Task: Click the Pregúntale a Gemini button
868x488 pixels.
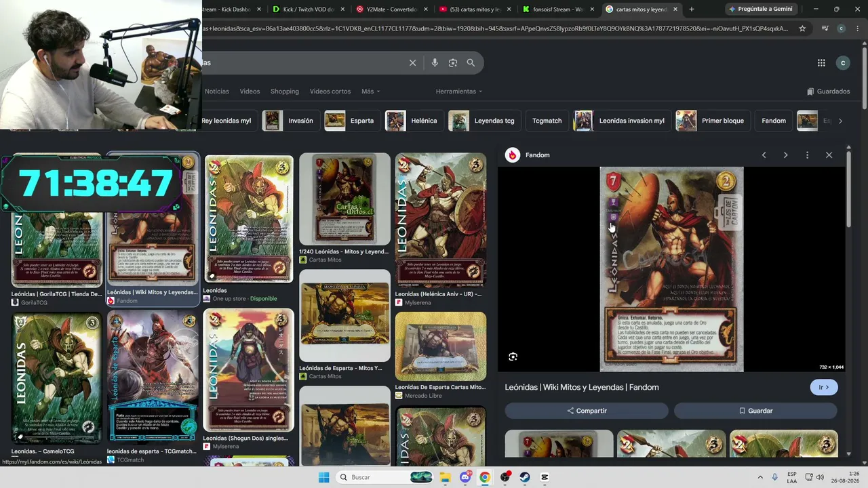Action: (760, 9)
